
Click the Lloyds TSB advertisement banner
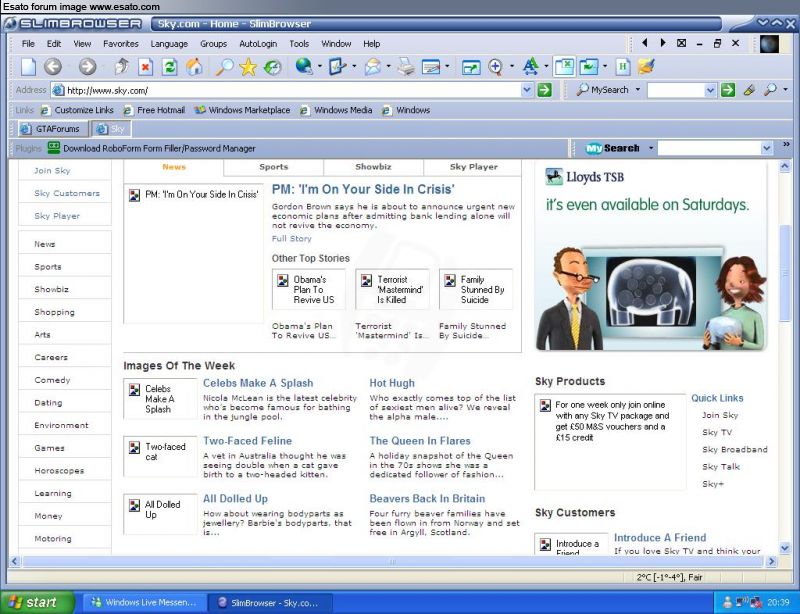click(651, 257)
